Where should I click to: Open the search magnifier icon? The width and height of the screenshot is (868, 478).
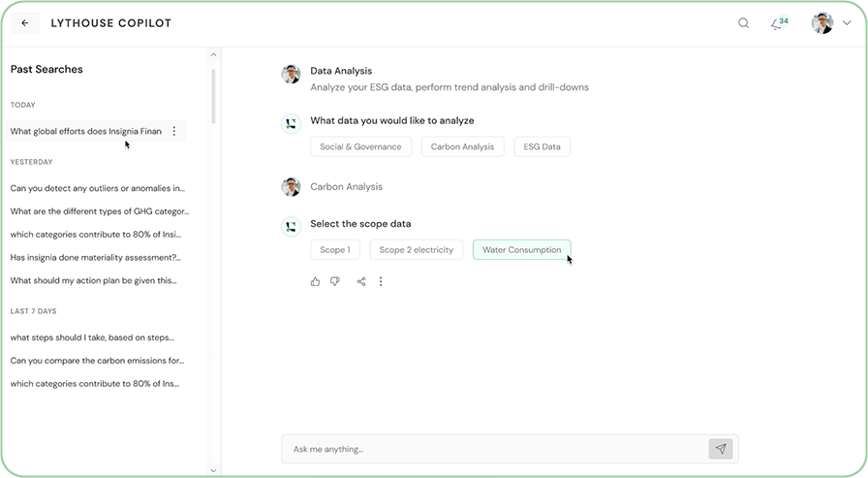coord(743,22)
